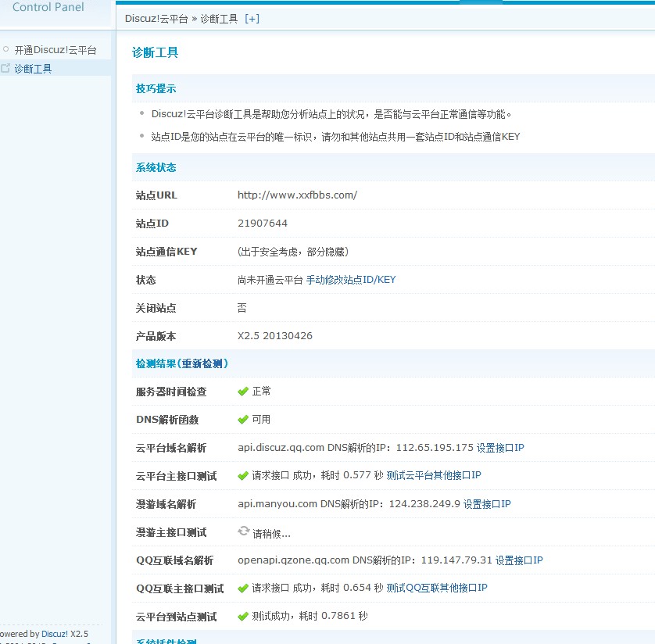Open 测试云平台其他接口IP link
The width and height of the screenshot is (655, 644).
[x=434, y=475]
